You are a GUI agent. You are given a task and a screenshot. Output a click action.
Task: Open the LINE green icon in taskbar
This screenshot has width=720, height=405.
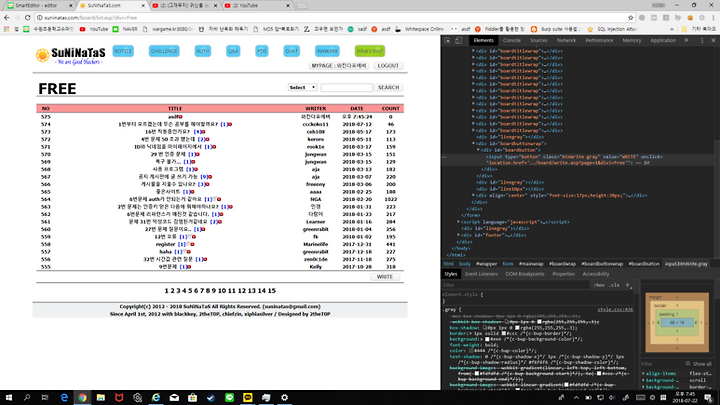coord(229,398)
